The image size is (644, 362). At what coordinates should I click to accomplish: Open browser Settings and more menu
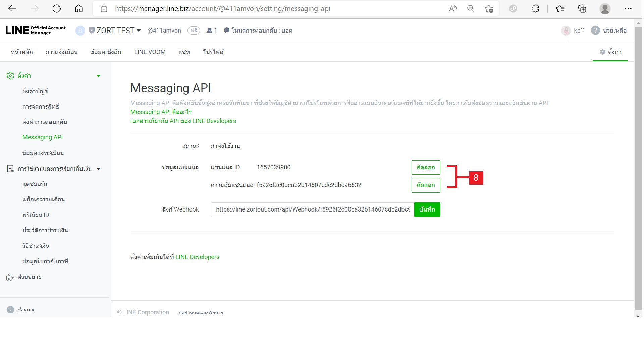(x=628, y=9)
